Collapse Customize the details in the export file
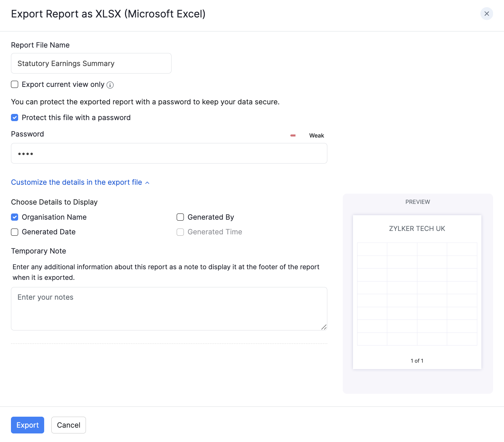The height and width of the screenshot is (442, 504). pyautogui.click(x=80, y=182)
